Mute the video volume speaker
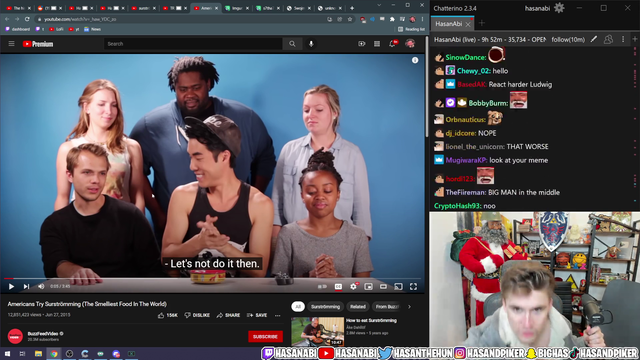The height and width of the screenshot is (360, 640). [41, 287]
